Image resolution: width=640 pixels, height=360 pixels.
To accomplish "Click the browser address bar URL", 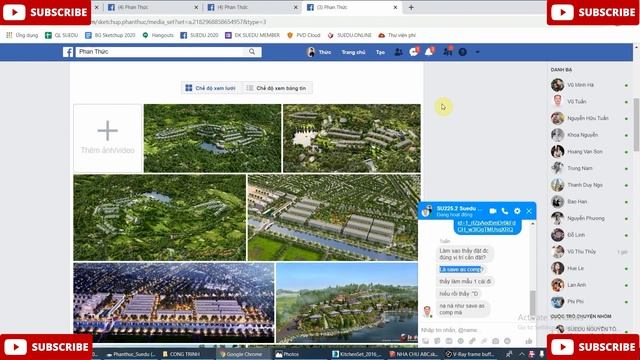I will pos(178,22).
